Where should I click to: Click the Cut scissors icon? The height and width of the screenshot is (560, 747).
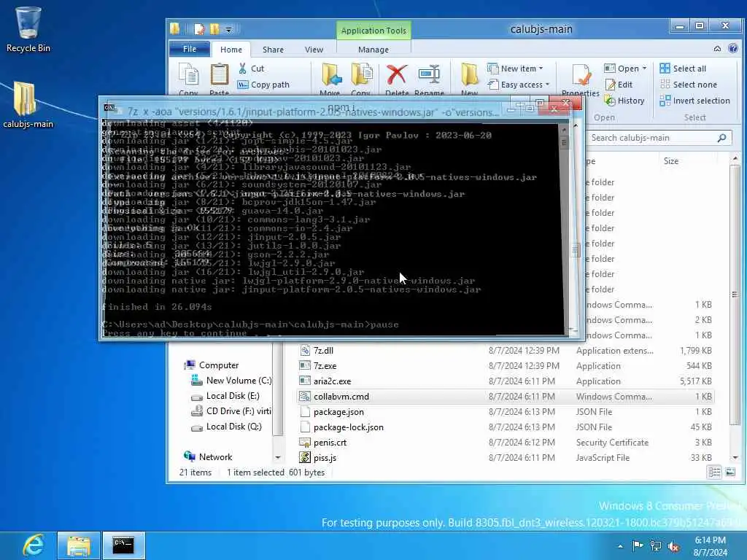pos(243,69)
